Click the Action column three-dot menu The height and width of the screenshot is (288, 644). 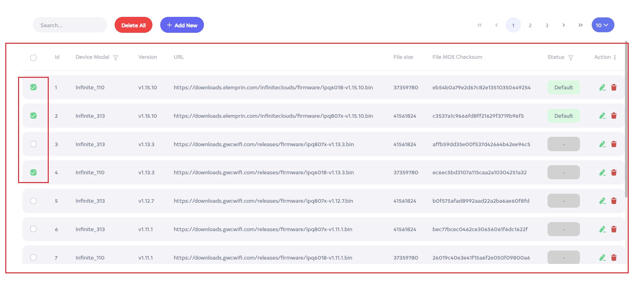615,57
